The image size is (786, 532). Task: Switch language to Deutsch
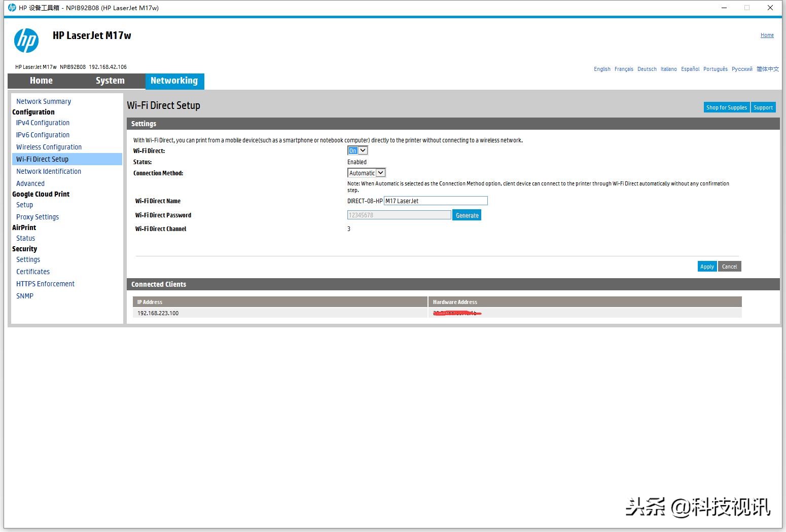tap(647, 69)
